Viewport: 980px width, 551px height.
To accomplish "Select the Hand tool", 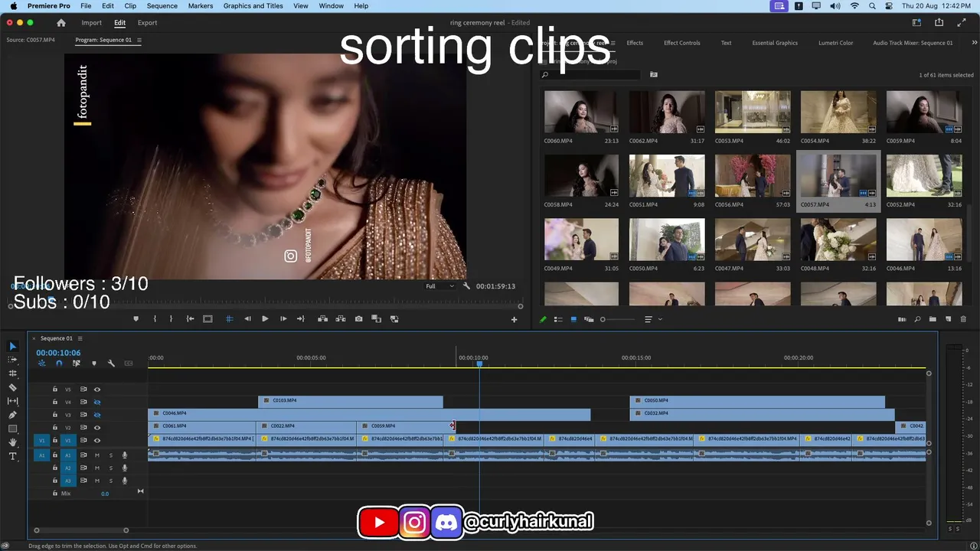I will pos(12,442).
